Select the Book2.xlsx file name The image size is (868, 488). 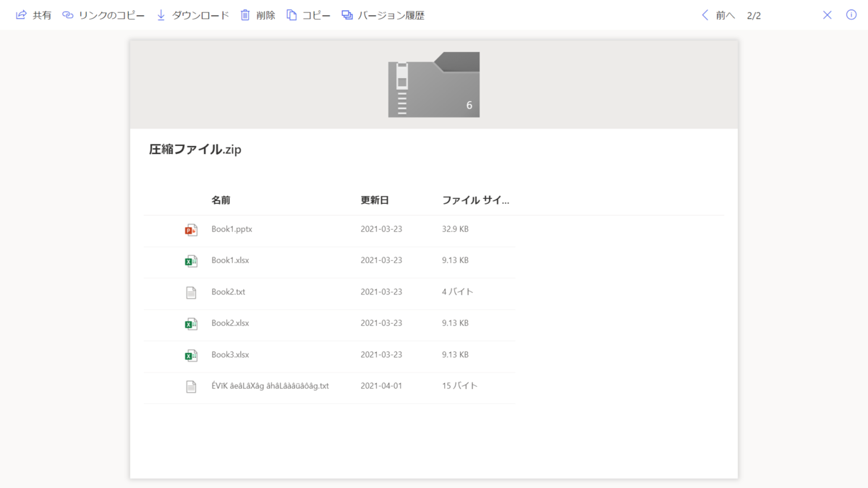tap(230, 323)
